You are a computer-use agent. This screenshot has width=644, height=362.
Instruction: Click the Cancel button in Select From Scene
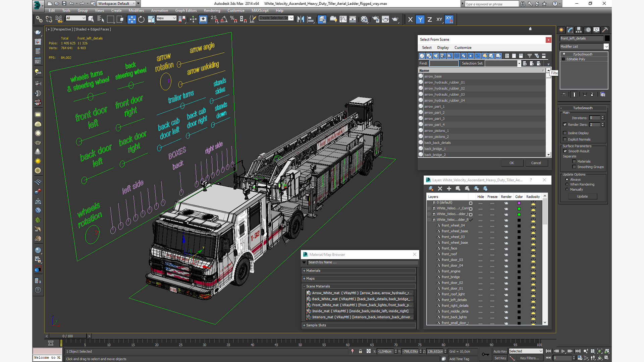click(536, 163)
